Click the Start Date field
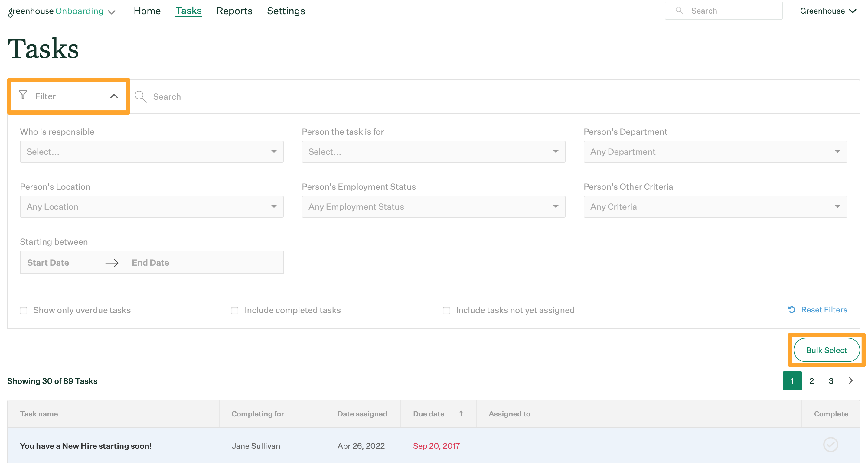The width and height of the screenshot is (868, 463). [x=48, y=263]
